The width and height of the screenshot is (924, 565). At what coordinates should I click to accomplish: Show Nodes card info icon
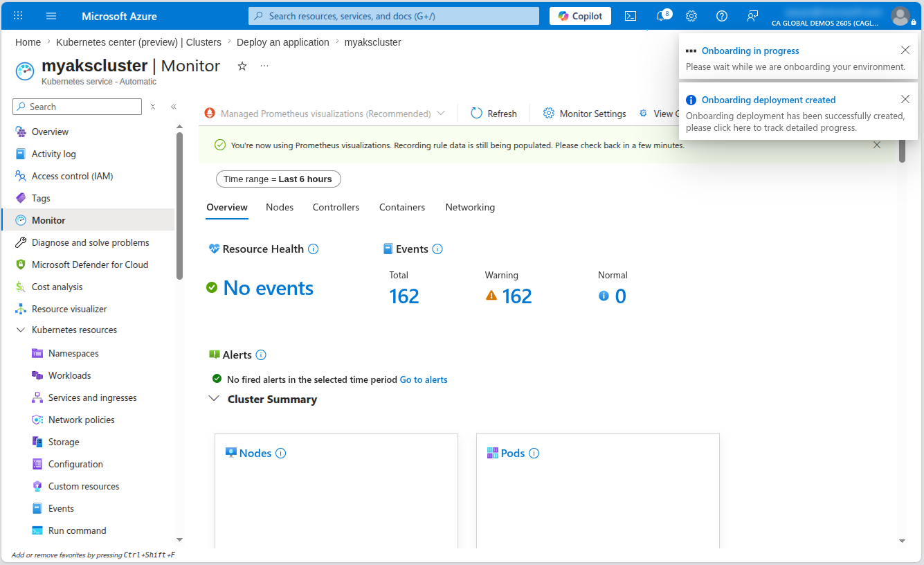click(x=281, y=453)
